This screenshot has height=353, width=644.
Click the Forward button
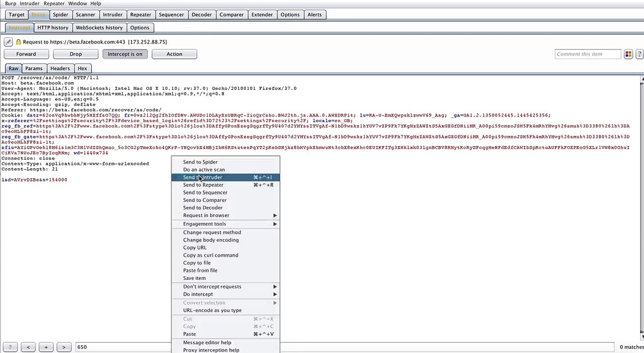coord(26,54)
